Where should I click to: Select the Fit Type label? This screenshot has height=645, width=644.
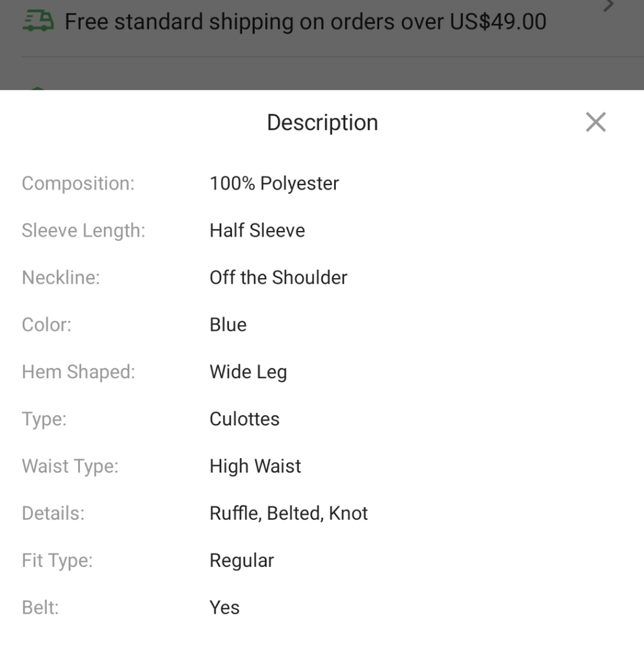[x=57, y=561]
